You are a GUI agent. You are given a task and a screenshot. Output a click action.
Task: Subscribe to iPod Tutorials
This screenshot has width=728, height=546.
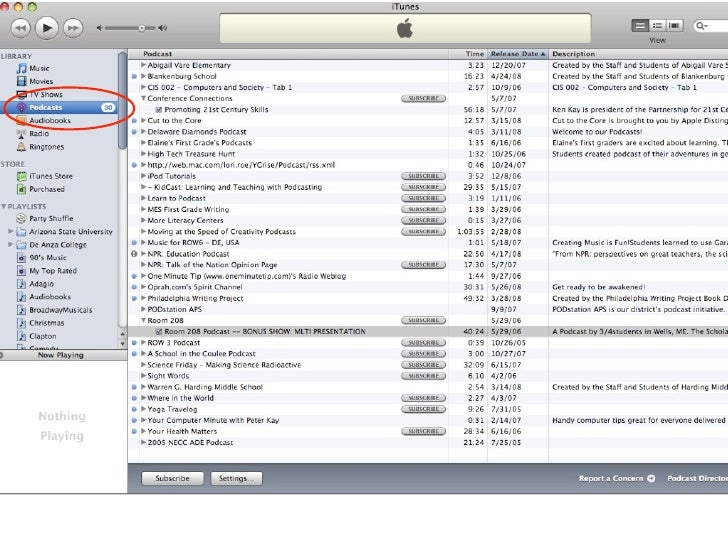(x=423, y=176)
